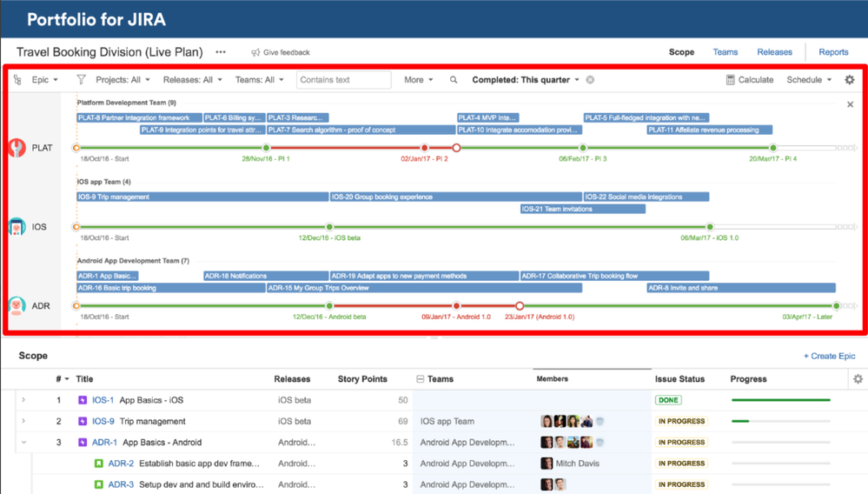The image size is (868, 494).
Task: Expand row 1 IOS-1 App Basics
Action: tap(23, 400)
